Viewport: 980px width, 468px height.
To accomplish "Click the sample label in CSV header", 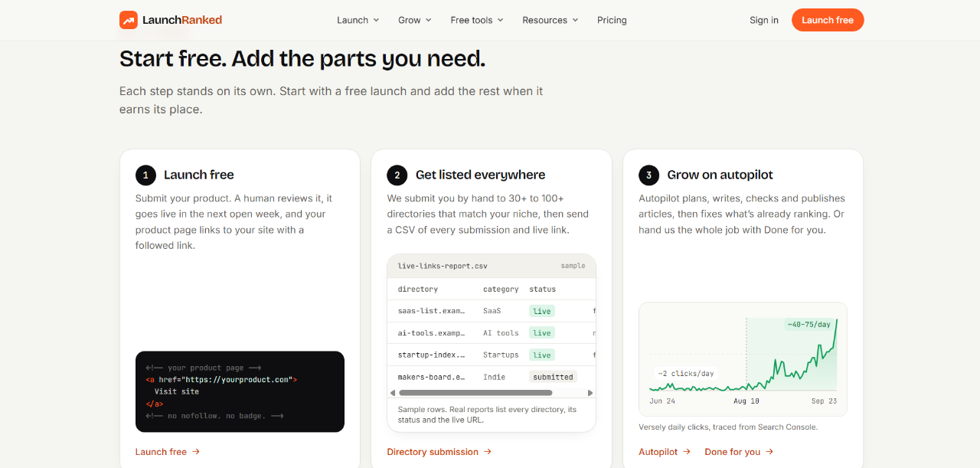I will (573, 266).
